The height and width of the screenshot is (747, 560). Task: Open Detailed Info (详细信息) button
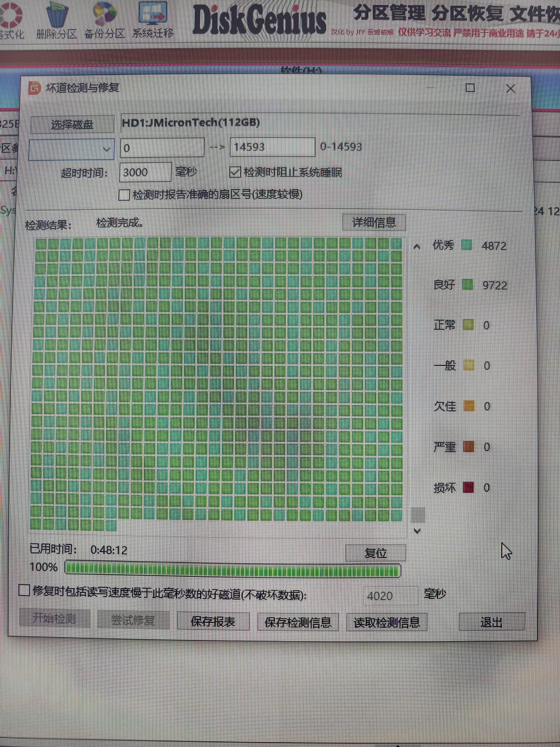tap(374, 222)
